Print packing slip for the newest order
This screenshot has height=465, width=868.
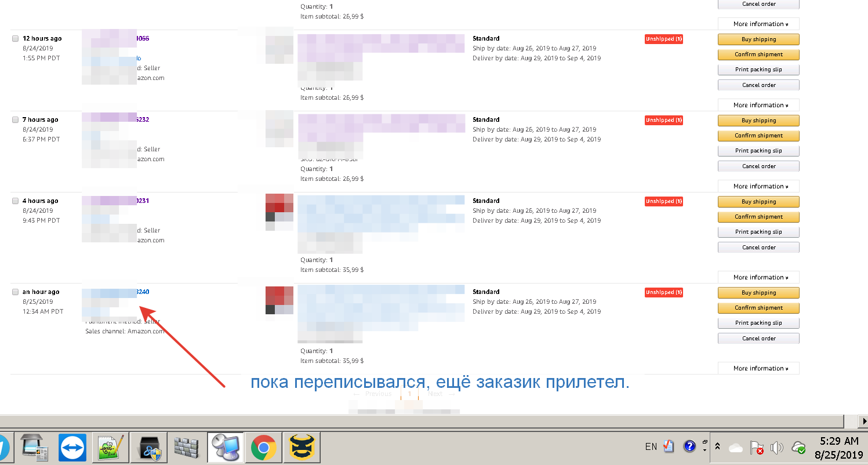[758, 323]
